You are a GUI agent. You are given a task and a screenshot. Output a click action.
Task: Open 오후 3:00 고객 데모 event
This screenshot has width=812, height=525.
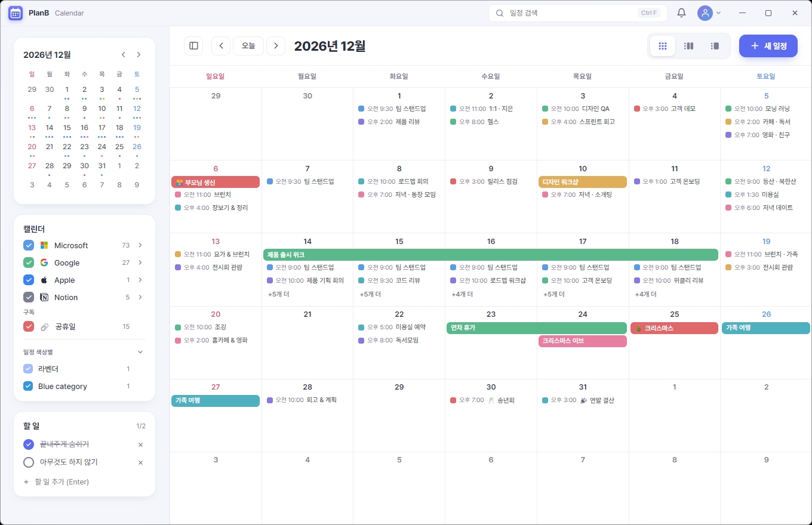coord(674,109)
